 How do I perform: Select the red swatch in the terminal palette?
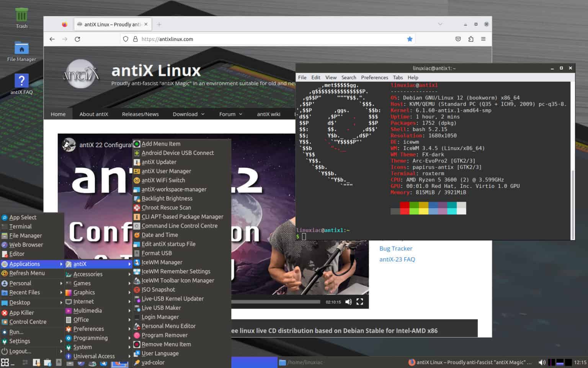point(403,208)
